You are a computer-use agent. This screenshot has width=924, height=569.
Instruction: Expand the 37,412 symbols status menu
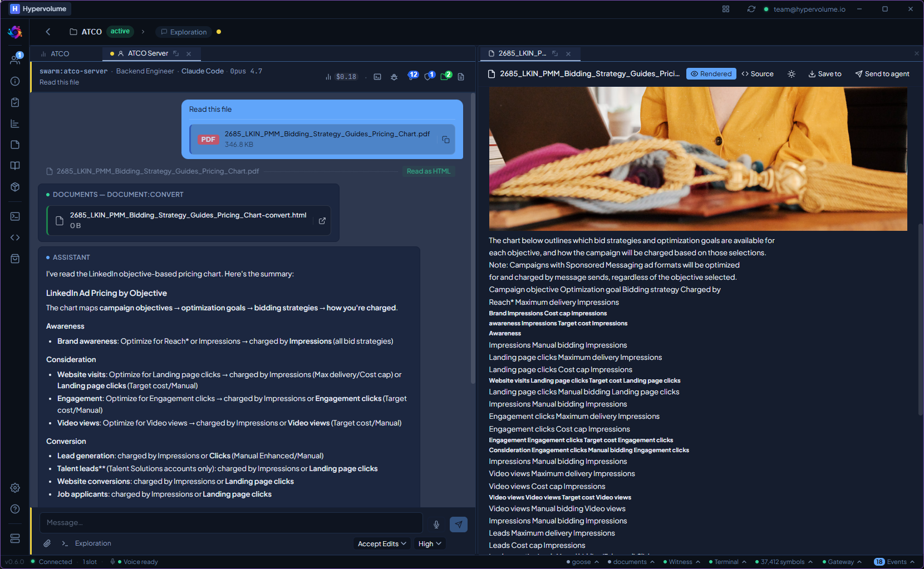coord(784,562)
